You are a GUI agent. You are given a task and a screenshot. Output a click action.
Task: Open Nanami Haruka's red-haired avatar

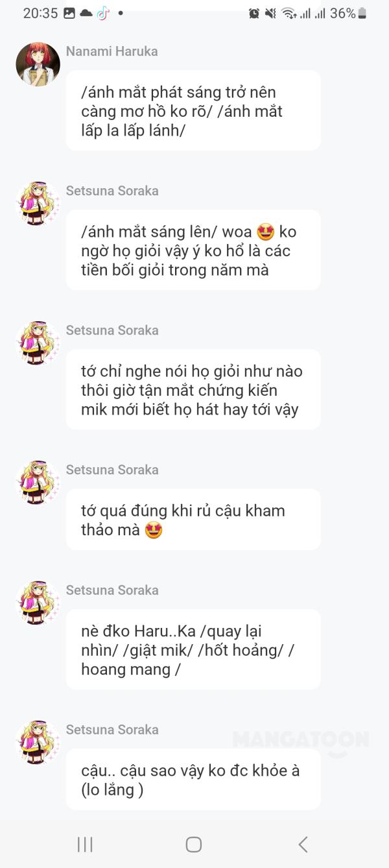38,65
